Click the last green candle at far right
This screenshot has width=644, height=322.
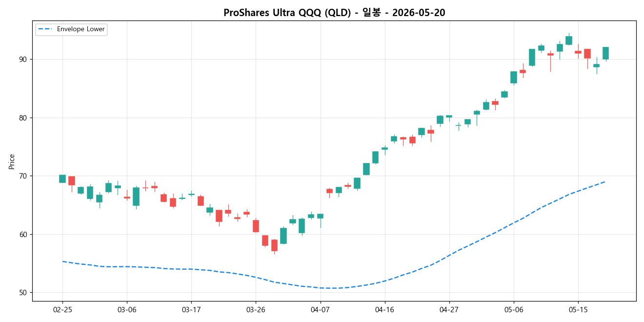click(x=605, y=53)
